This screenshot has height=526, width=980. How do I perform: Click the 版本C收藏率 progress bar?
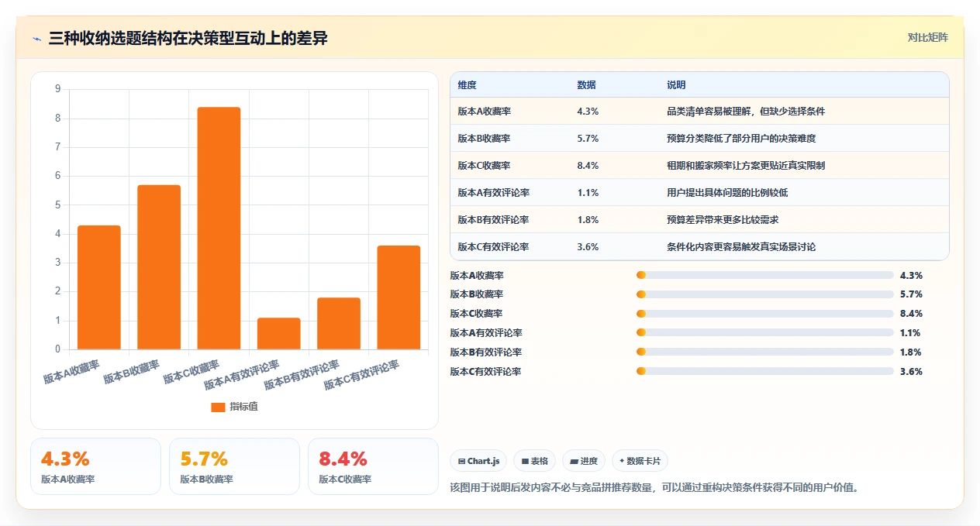(x=765, y=314)
